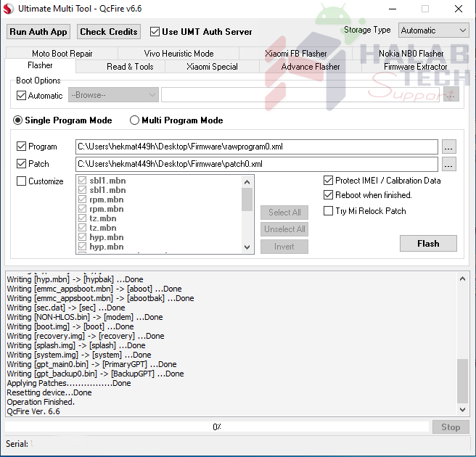Click patch0.xml path field
Screen dimensions: 476x457
[257, 164]
